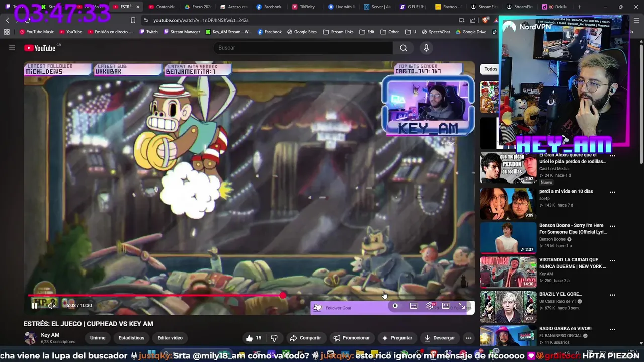The image size is (644, 362).
Task: Open Estadísticas for this video
Action: tap(131, 338)
